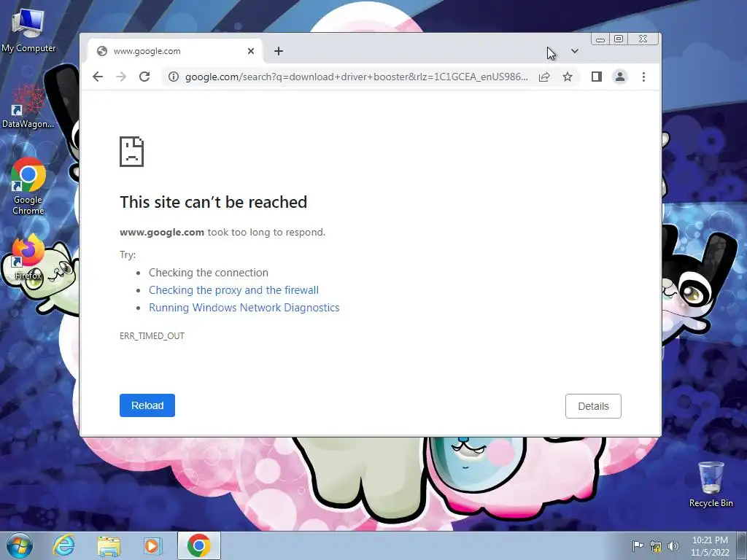747x560 pixels.
Task: Select the Recycle Bin desktop icon
Action: click(711, 484)
